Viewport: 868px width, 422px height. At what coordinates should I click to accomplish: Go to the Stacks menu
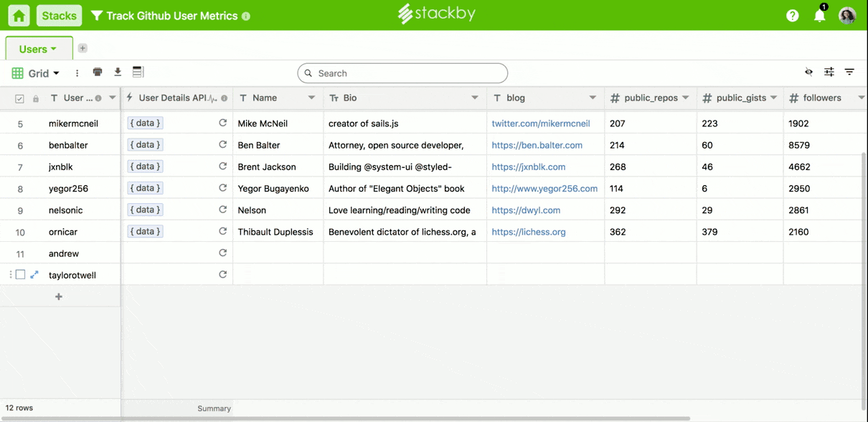[59, 16]
